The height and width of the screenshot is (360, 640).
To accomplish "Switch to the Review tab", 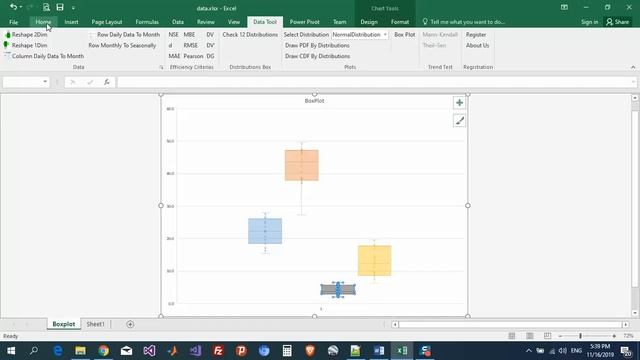I will (206, 22).
